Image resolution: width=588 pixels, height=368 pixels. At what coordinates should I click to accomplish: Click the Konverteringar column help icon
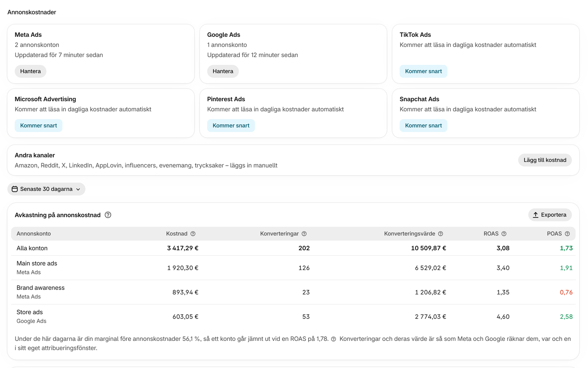point(304,234)
